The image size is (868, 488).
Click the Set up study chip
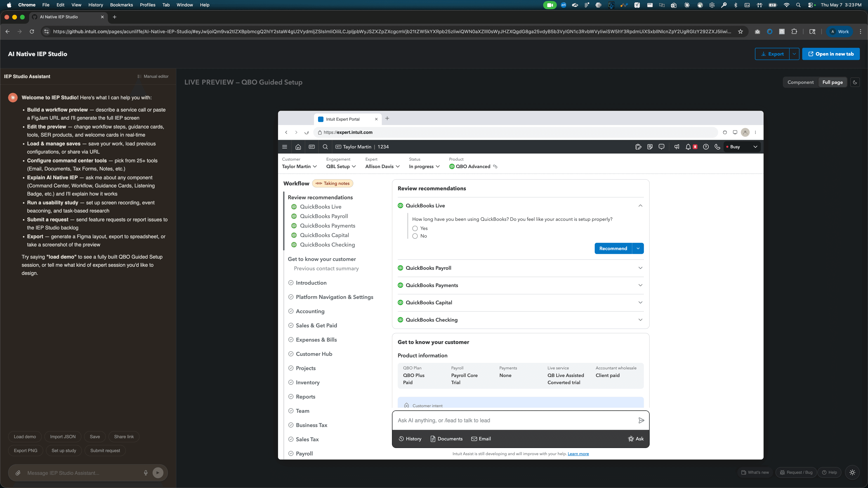pos(64,451)
